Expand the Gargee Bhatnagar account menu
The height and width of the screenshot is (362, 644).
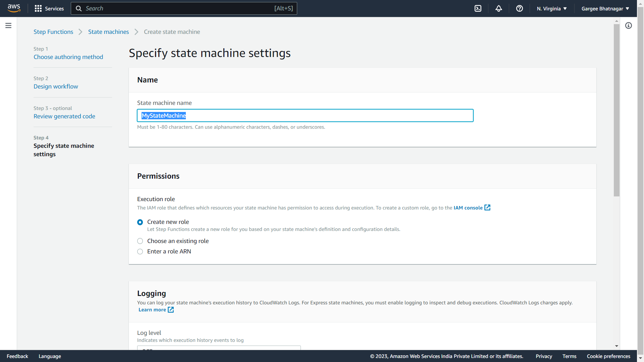(x=605, y=8)
